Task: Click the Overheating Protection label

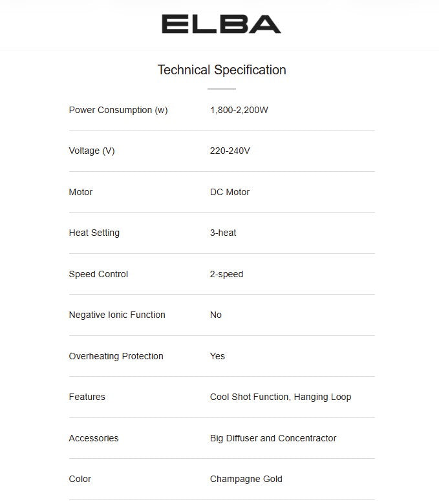Action: click(116, 356)
